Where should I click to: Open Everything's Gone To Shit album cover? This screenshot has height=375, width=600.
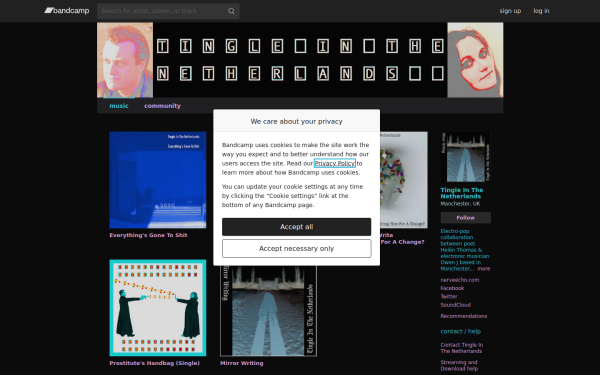[158, 180]
